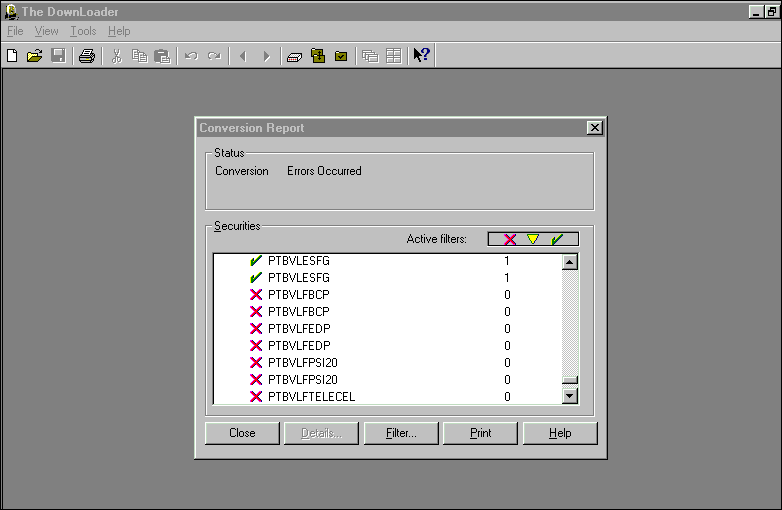Close the Conversion Report dialog with X
The height and width of the screenshot is (510, 782).
tap(594, 128)
